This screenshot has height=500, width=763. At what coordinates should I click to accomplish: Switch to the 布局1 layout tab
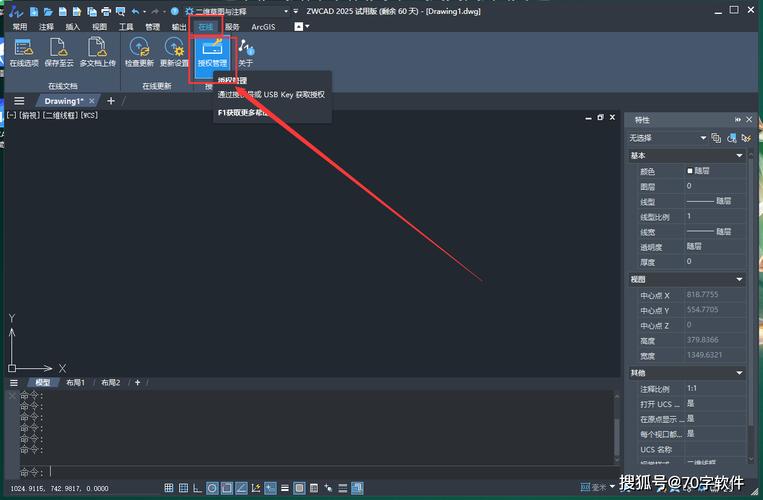pyautogui.click(x=75, y=383)
